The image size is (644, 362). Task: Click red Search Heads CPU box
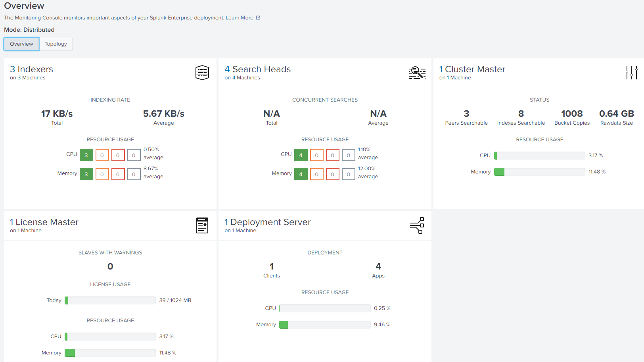(333, 155)
